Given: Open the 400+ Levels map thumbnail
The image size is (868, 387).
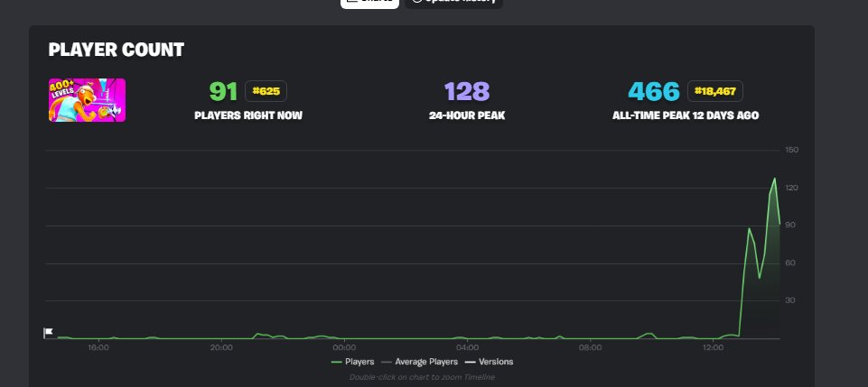Looking at the screenshot, I should (x=87, y=100).
